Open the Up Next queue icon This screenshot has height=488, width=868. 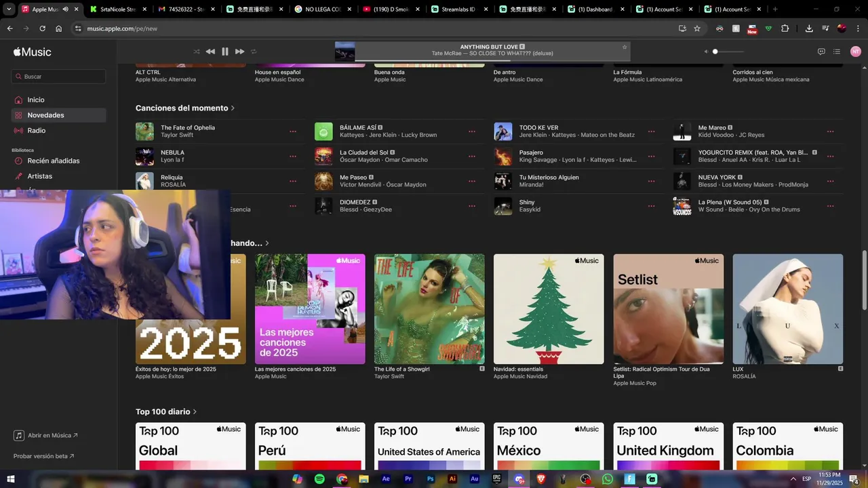pyautogui.click(x=837, y=52)
